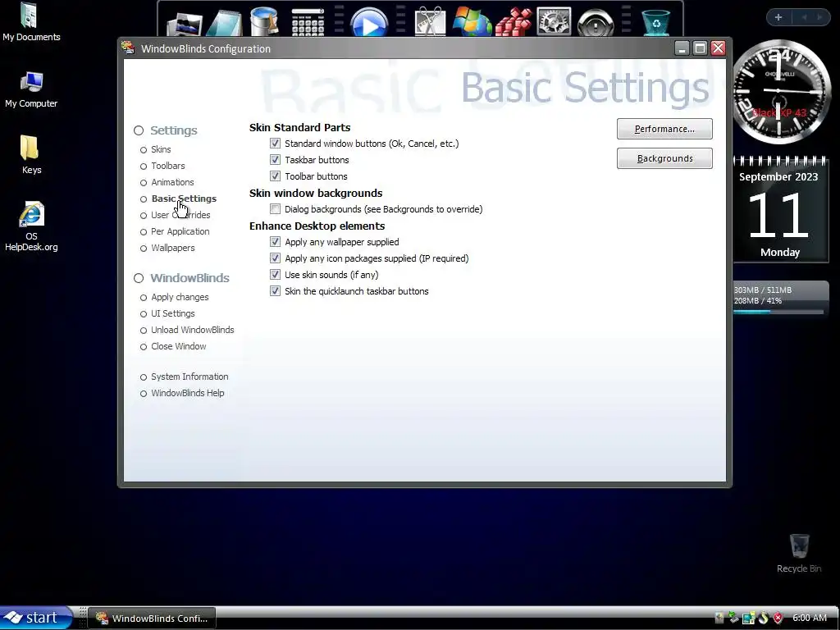Screen dimensions: 840x630
Task: Open the Recycle Bin on the desktop
Action: 799,554
